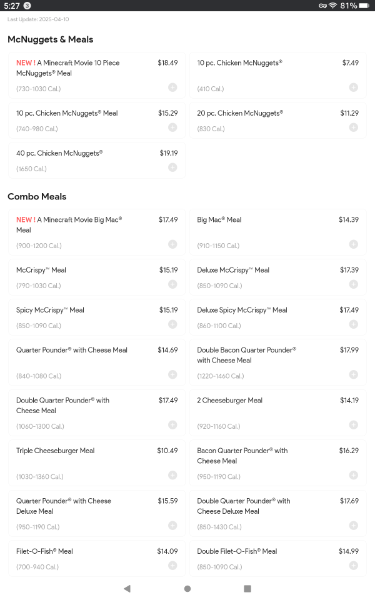Screen dimensions: 375x600
Task: Open Double Bacon Quarter Pounder with Cheese Meal
Action: click(278, 363)
